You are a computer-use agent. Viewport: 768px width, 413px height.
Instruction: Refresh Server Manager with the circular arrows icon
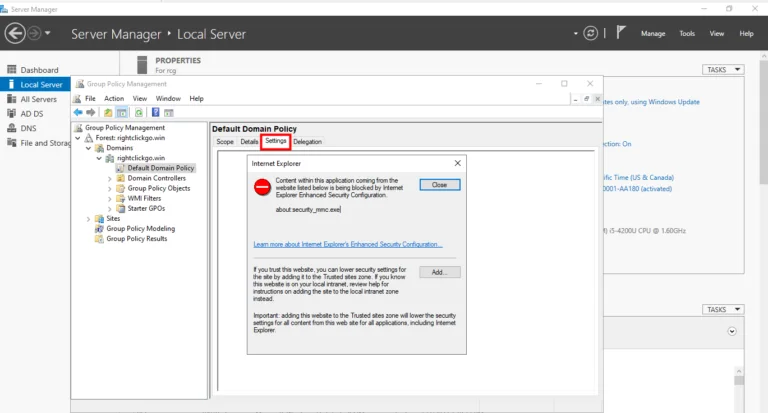point(590,33)
